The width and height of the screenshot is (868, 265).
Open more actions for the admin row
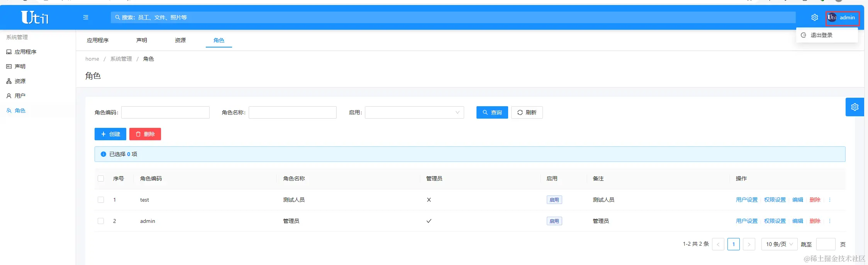coord(829,221)
